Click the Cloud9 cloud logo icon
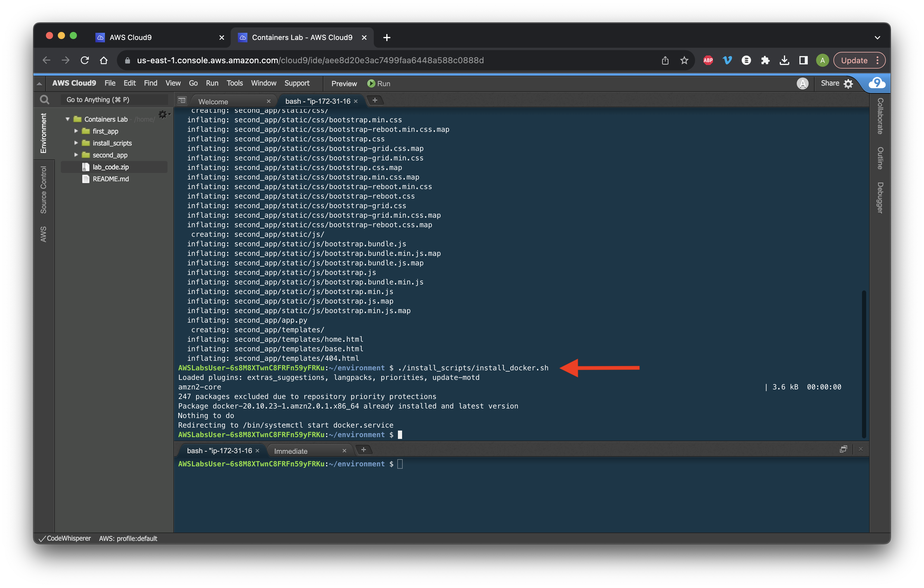 point(877,83)
